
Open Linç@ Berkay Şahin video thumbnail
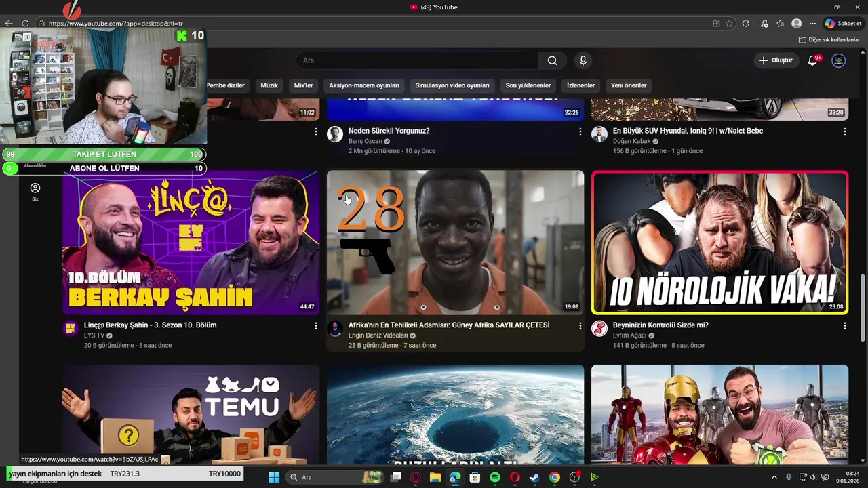click(x=191, y=243)
